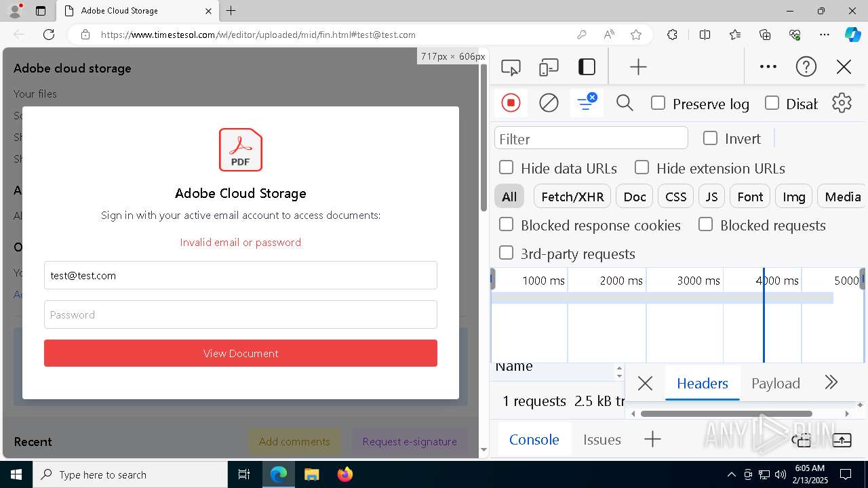Viewport: 868px width, 488px height.
Task: Open Edge profile avatar
Action: tap(15, 11)
